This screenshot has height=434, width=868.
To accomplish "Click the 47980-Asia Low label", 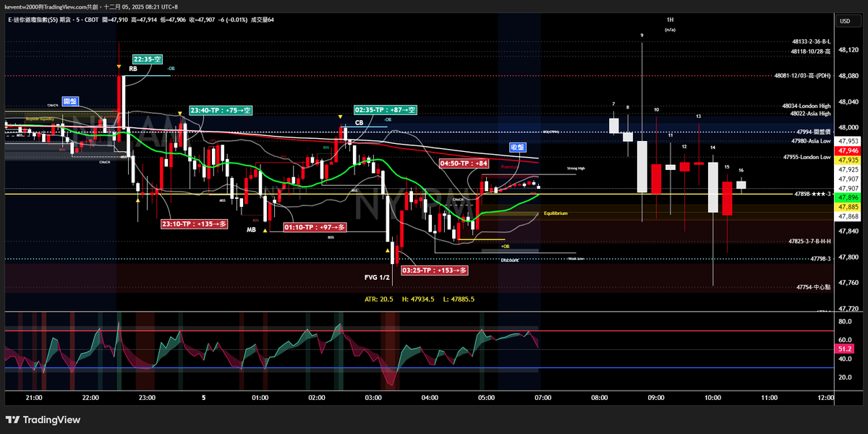I will coord(811,141).
